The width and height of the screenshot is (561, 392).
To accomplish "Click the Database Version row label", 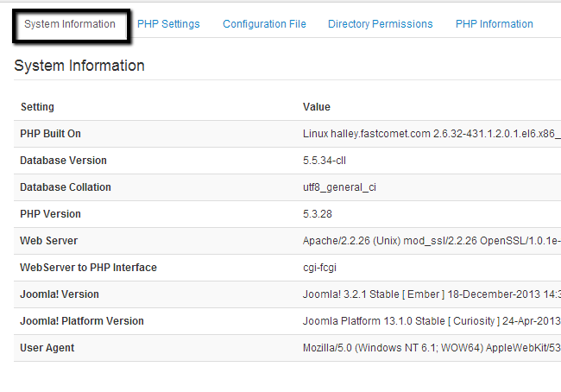I will coord(63,161).
